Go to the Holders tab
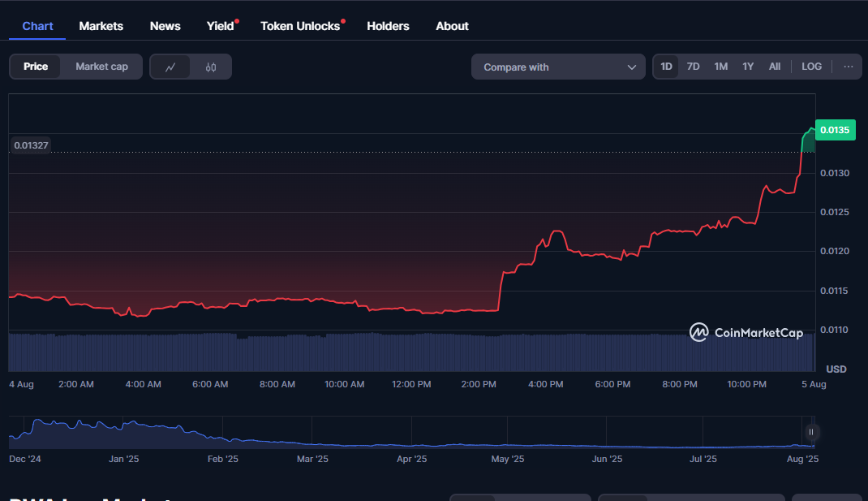Screen dimensions: 868x501 (x=388, y=26)
